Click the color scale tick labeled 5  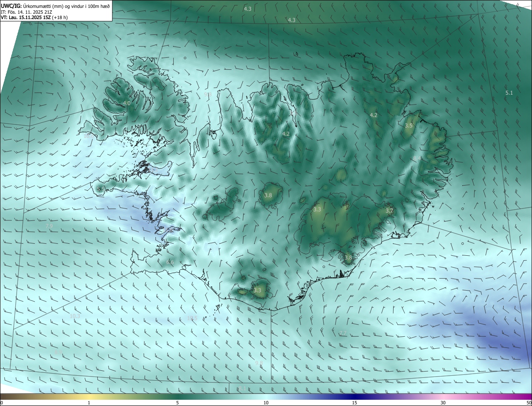click(177, 403)
